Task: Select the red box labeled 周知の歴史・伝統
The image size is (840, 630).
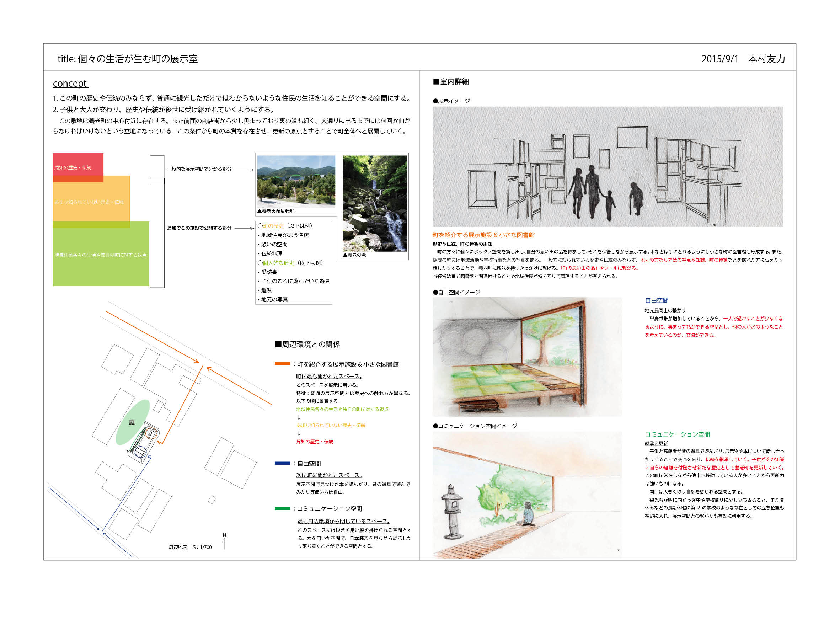Action: [x=78, y=167]
